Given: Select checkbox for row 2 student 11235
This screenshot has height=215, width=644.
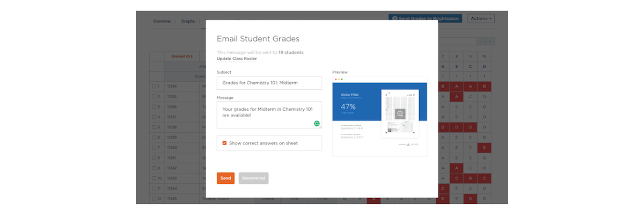Looking at the screenshot, I should click(154, 96).
